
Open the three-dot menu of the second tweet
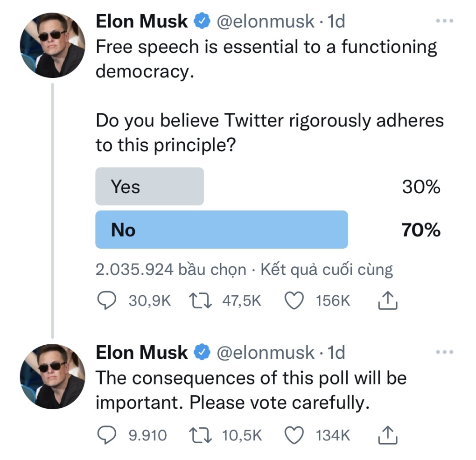(444, 352)
